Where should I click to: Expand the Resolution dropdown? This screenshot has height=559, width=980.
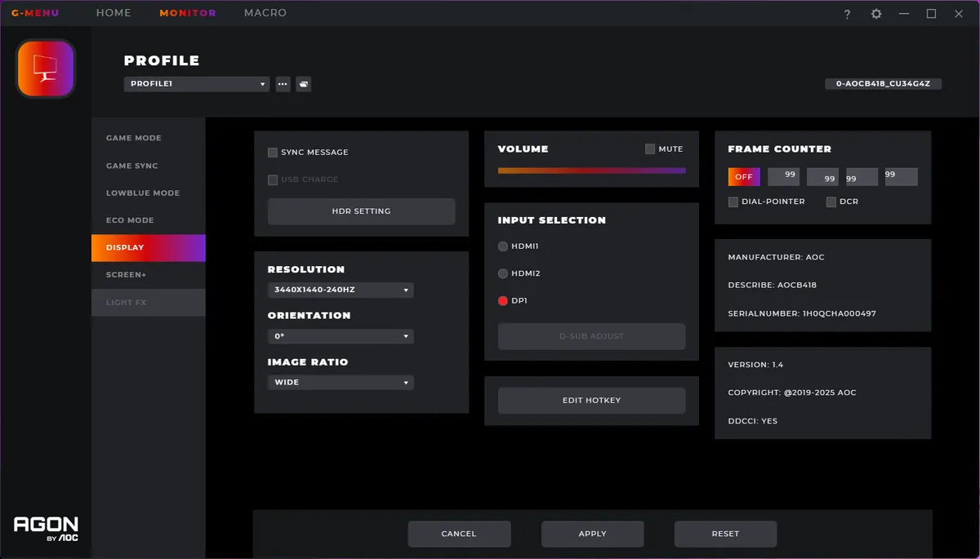point(341,290)
